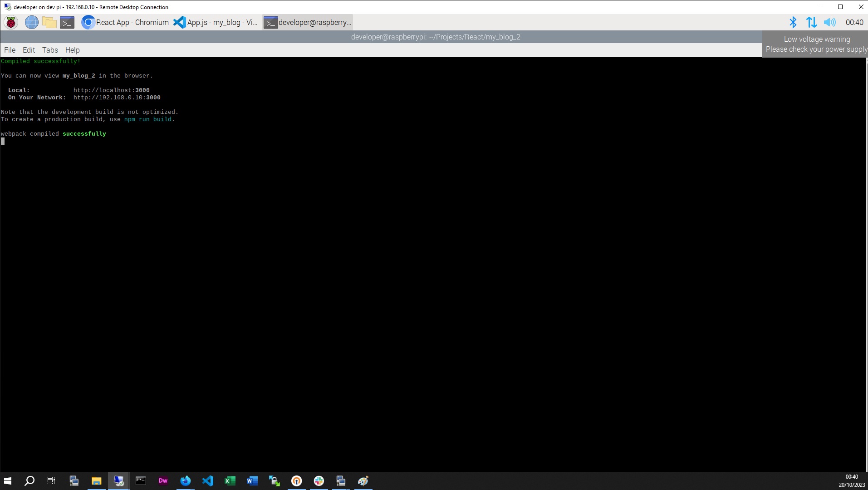Open the terminal Edit menu
Screen dimensions: 868x490
pyautogui.click(x=29, y=50)
